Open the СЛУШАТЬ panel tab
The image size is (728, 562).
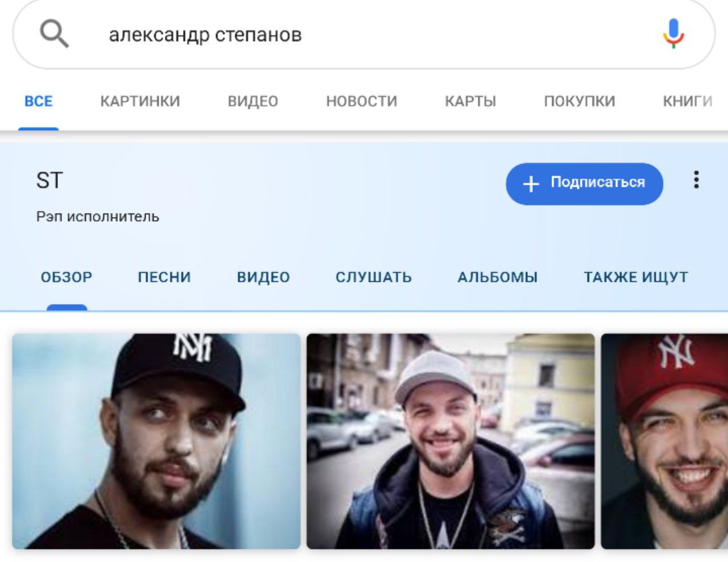[374, 277]
